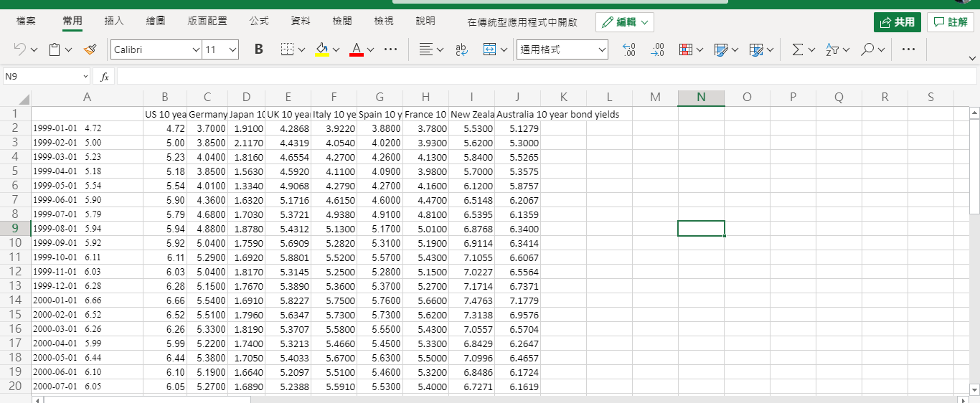Click the Sort and Filter icon
This screenshot has width=980, height=403.
pyautogui.click(x=832, y=49)
